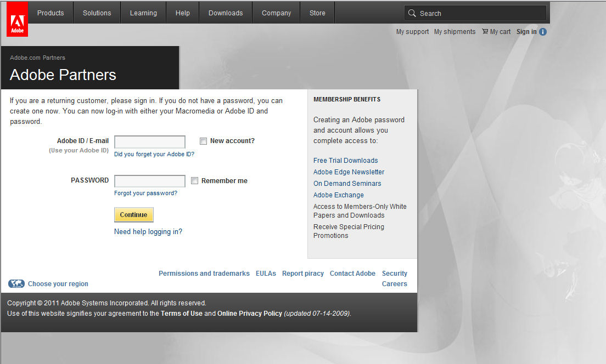
Task: Open the Store menu
Action: 317,13
